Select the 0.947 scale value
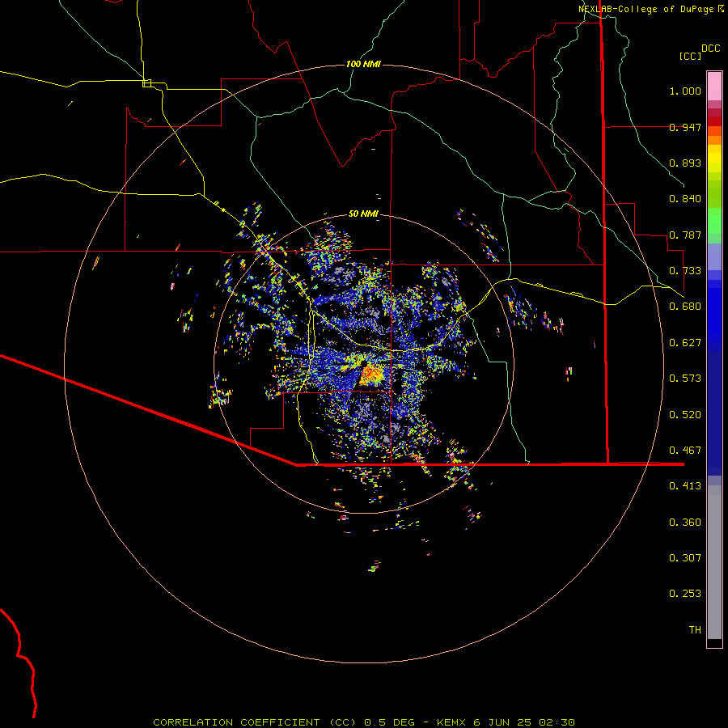728x728 pixels. [x=685, y=127]
